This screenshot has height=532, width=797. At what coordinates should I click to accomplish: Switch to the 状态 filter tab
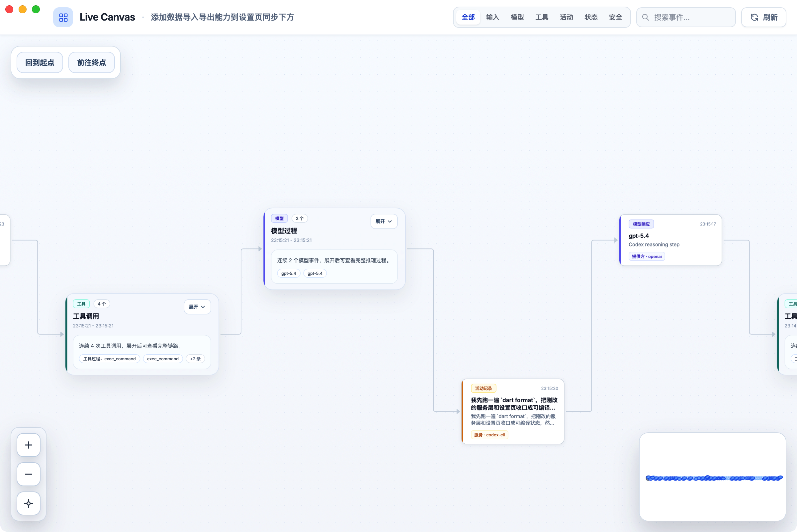pos(591,17)
